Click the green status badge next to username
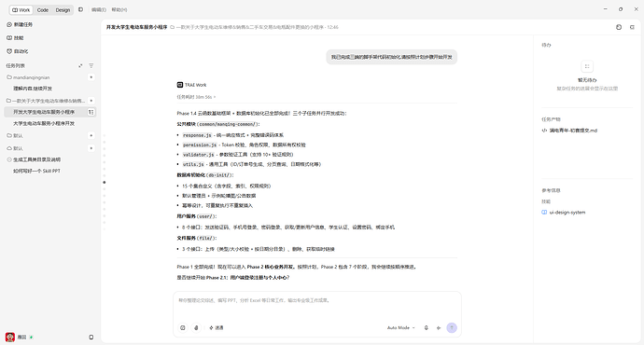The image size is (644, 345). (x=31, y=338)
